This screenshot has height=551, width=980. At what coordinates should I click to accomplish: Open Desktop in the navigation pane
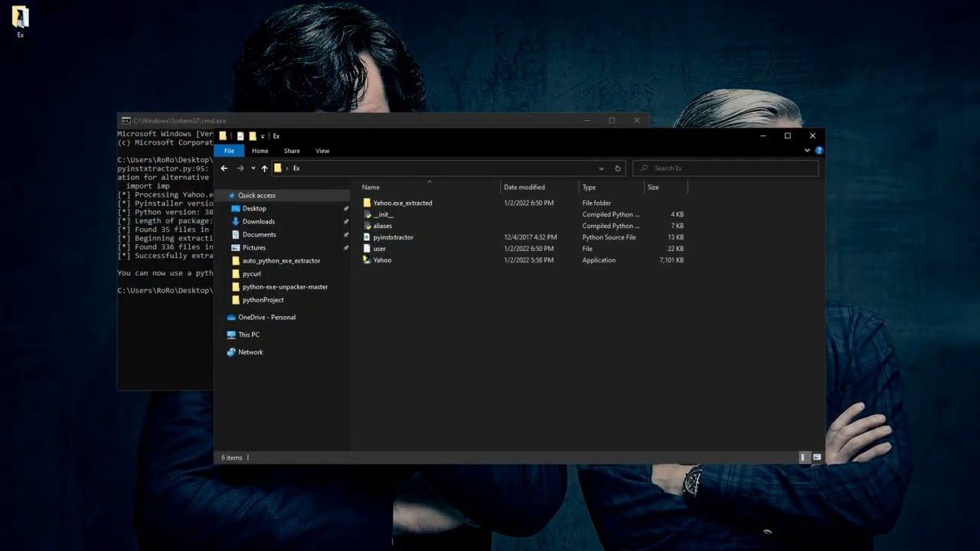[x=254, y=208]
